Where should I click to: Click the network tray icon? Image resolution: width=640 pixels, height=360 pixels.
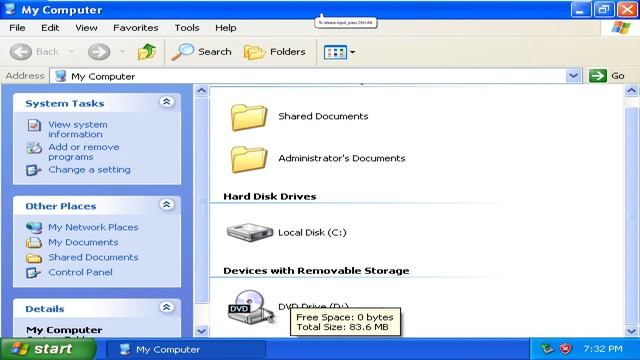547,349
